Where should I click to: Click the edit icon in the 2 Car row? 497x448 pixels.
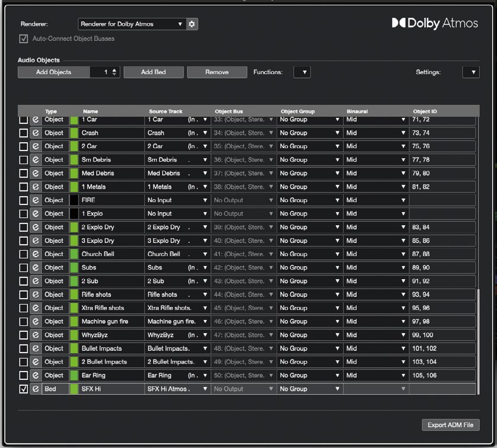(x=36, y=146)
